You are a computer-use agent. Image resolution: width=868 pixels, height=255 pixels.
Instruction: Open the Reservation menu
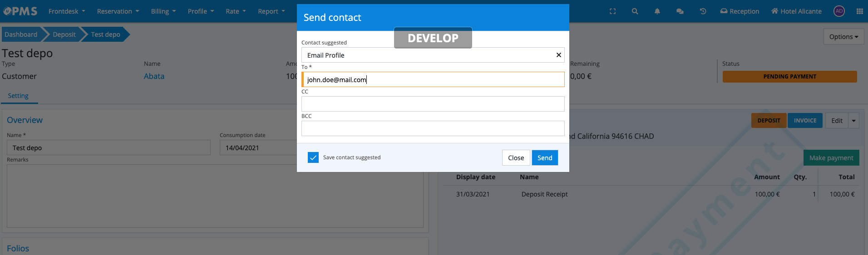click(118, 11)
